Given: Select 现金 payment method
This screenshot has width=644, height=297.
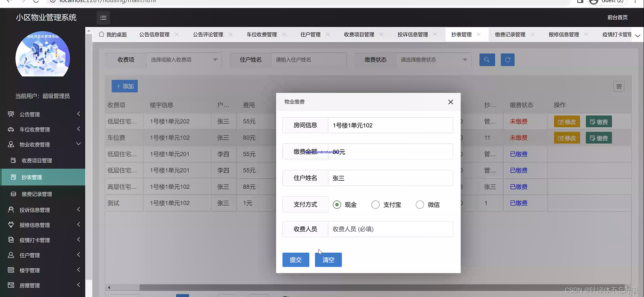Looking at the screenshot, I should (337, 205).
